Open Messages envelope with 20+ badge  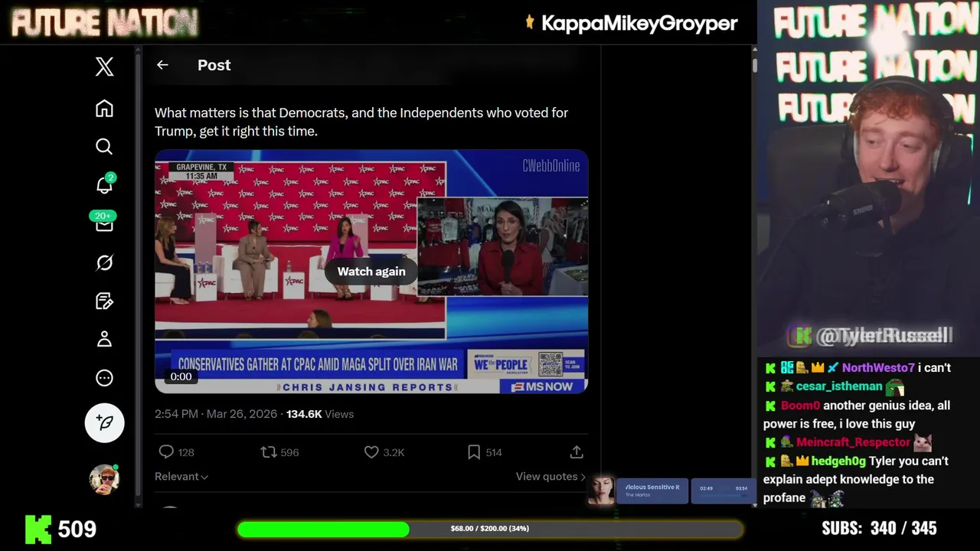(x=103, y=222)
